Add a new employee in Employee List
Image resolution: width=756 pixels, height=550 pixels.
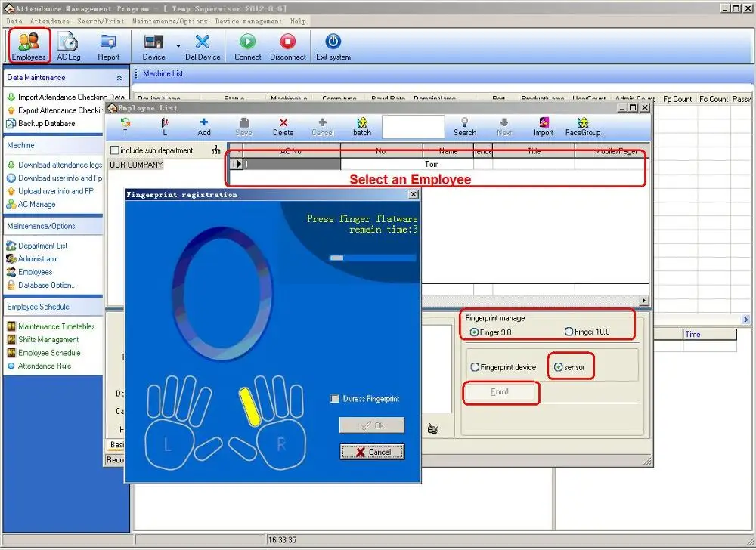203,125
